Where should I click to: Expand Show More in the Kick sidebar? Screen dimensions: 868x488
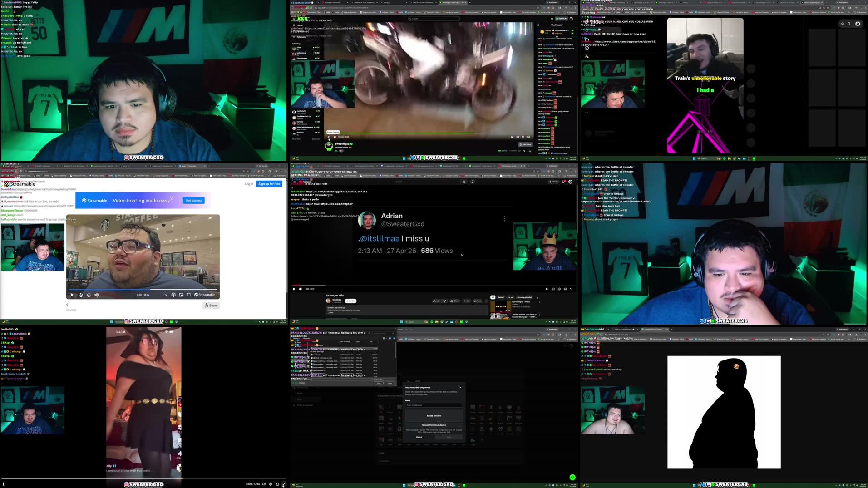[x=296, y=138]
